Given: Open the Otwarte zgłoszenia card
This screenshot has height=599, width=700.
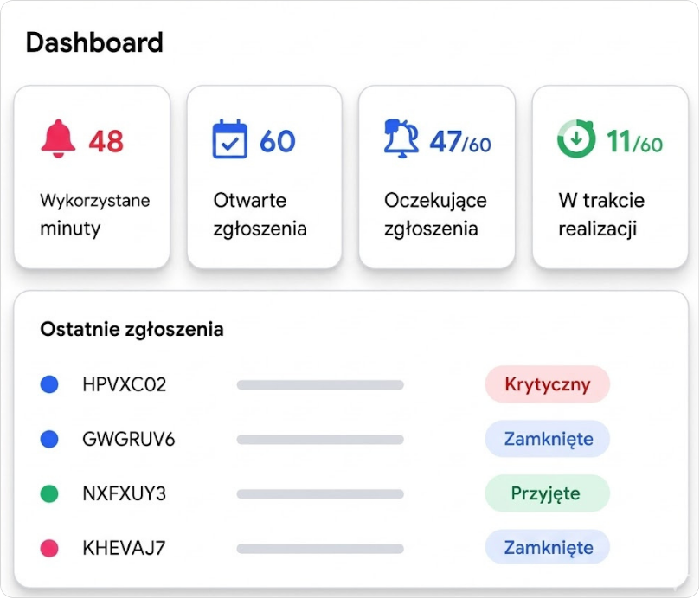Looking at the screenshot, I should [264, 177].
